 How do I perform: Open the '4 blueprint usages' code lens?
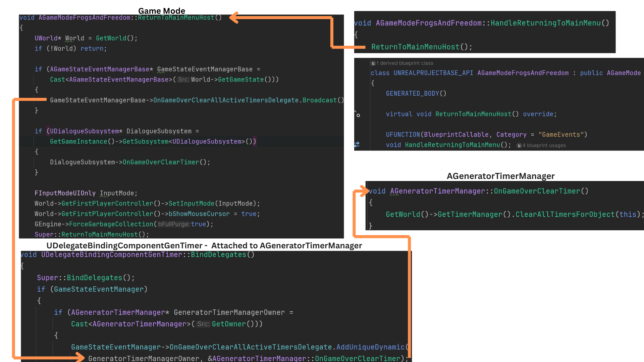(x=544, y=145)
